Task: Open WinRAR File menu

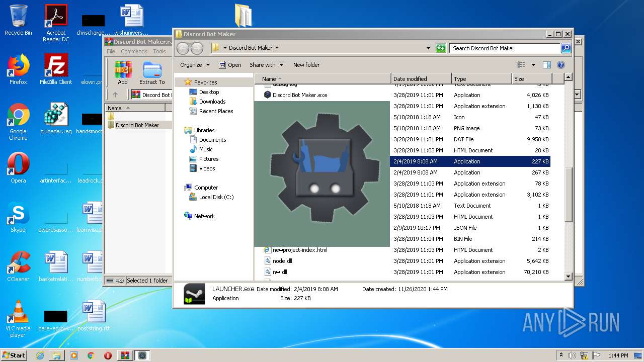Action: pyautogui.click(x=111, y=51)
